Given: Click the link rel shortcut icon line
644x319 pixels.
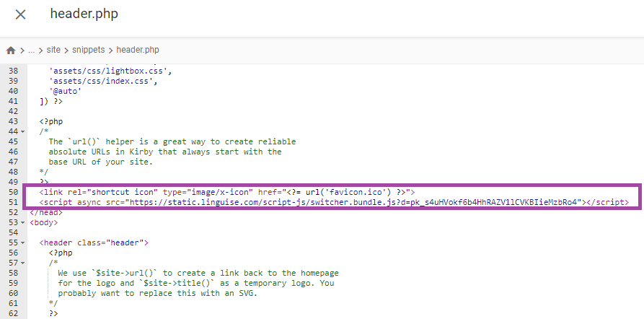Looking at the screenshot, I should click(x=227, y=193).
